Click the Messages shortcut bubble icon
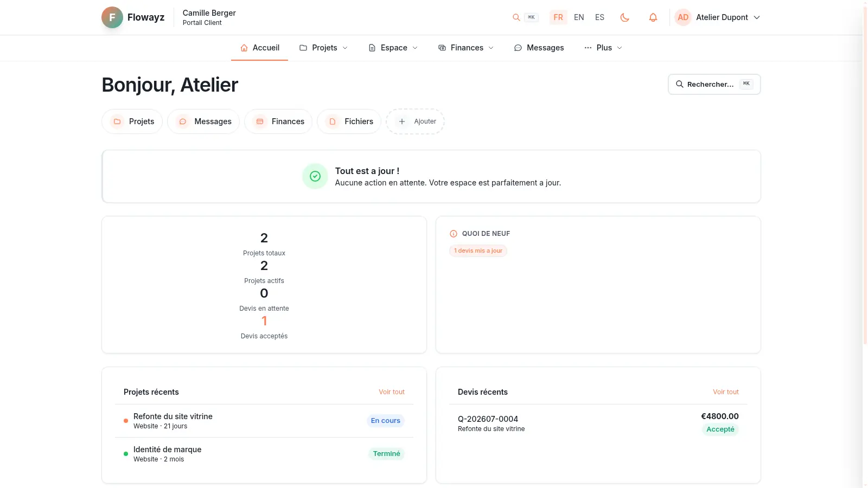Viewport: 868px width, 488px height. [x=183, y=121]
